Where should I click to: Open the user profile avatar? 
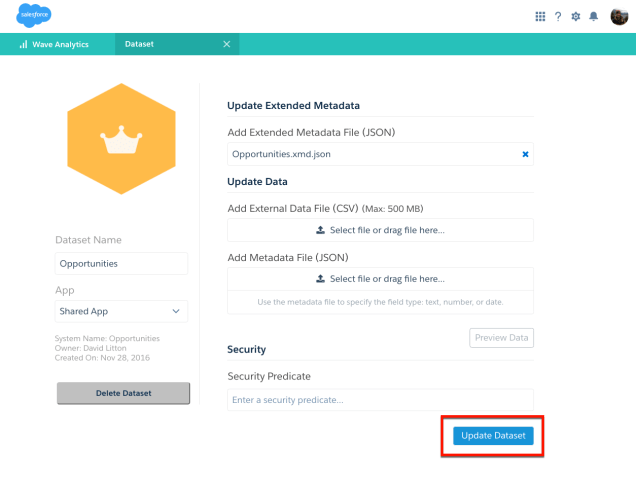coord(619,16)
